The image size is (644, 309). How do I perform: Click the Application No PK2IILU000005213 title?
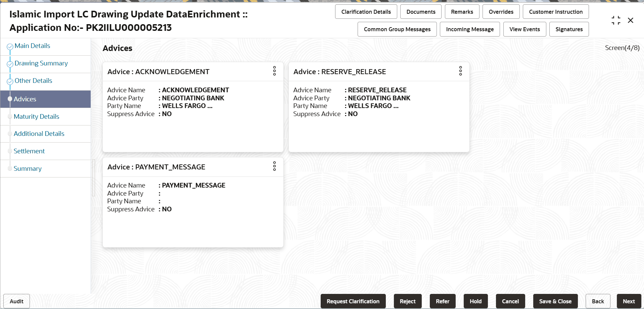click(x=91, y=28)
